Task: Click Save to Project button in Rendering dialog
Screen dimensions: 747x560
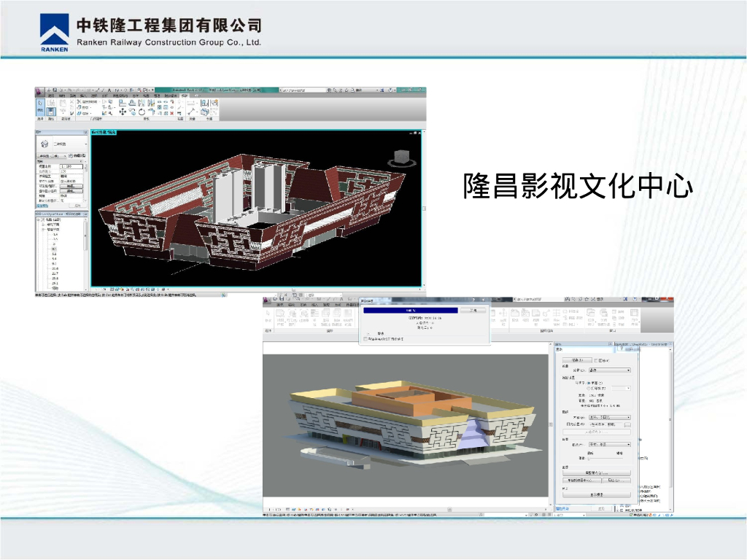Action: pyautogui.click(x=582, y=480)
